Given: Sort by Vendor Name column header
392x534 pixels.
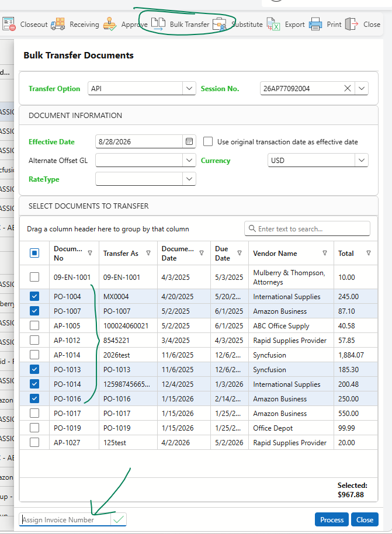Looking at the screenshot, I should click(275, 254).
